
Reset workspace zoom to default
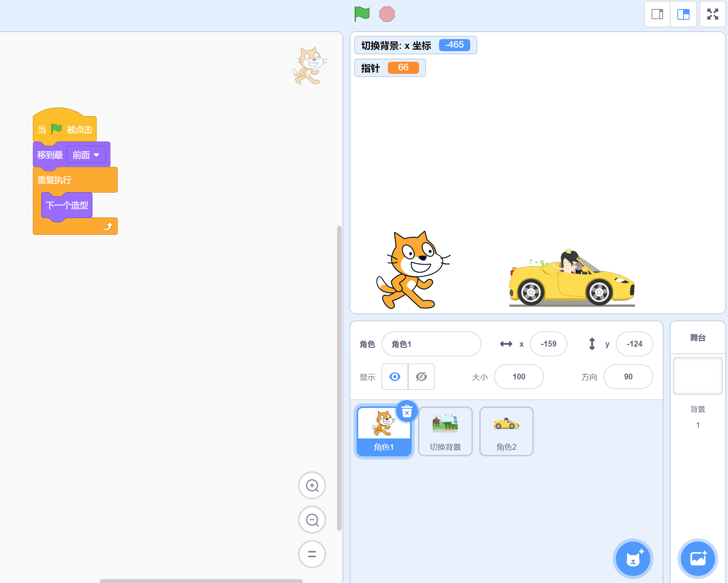[x=312, y=554]
